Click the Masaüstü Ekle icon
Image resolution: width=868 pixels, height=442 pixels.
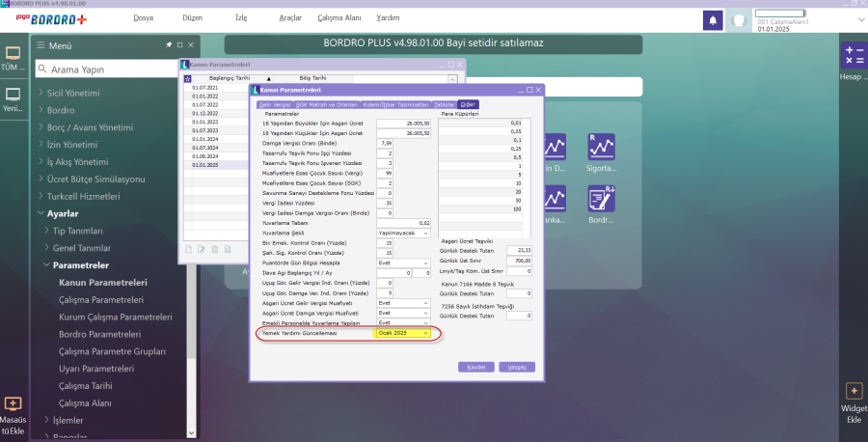tap(13, 403)
